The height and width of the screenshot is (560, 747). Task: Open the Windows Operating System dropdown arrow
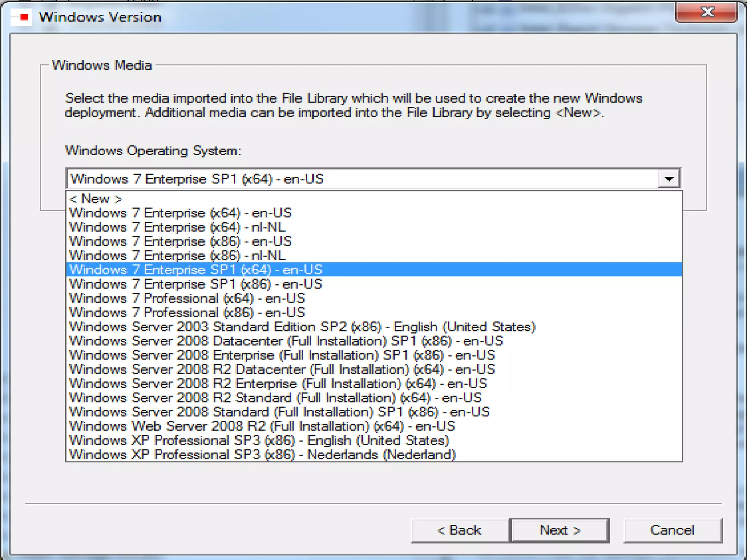point(669,179)
